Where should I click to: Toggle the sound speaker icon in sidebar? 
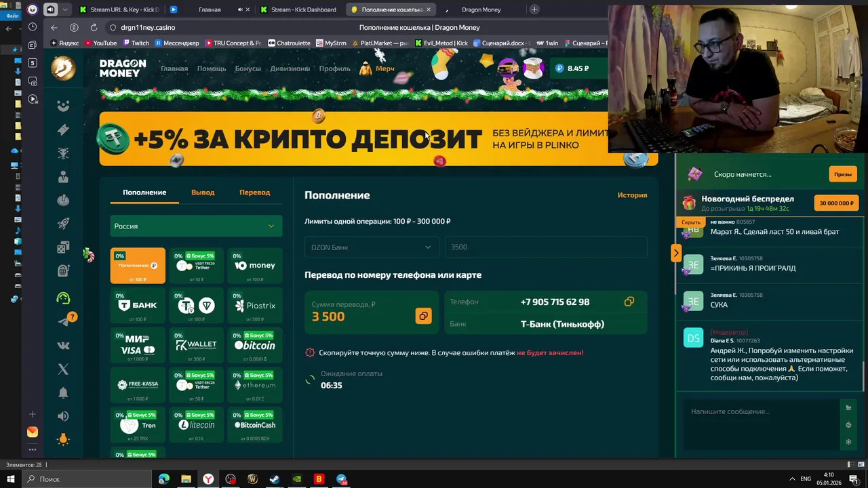tap(63, 416)
